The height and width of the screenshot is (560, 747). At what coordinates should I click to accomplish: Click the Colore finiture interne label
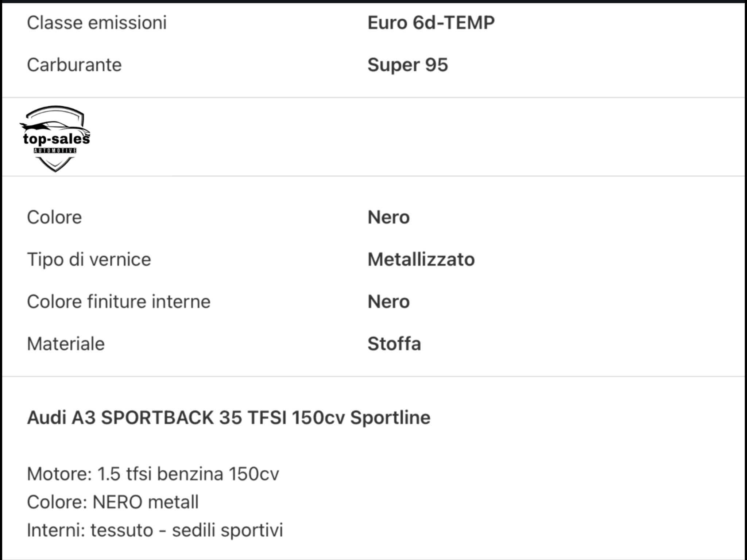(119, 302)
